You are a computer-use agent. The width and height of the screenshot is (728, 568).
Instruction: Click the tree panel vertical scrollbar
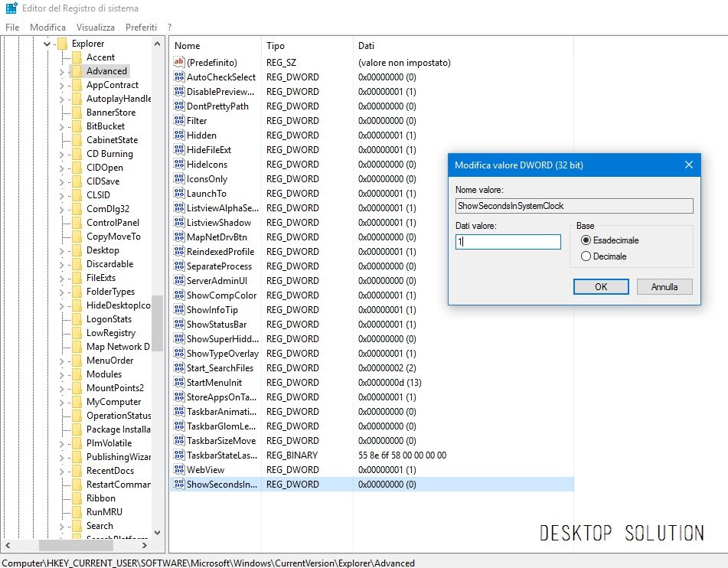(157, 322)
